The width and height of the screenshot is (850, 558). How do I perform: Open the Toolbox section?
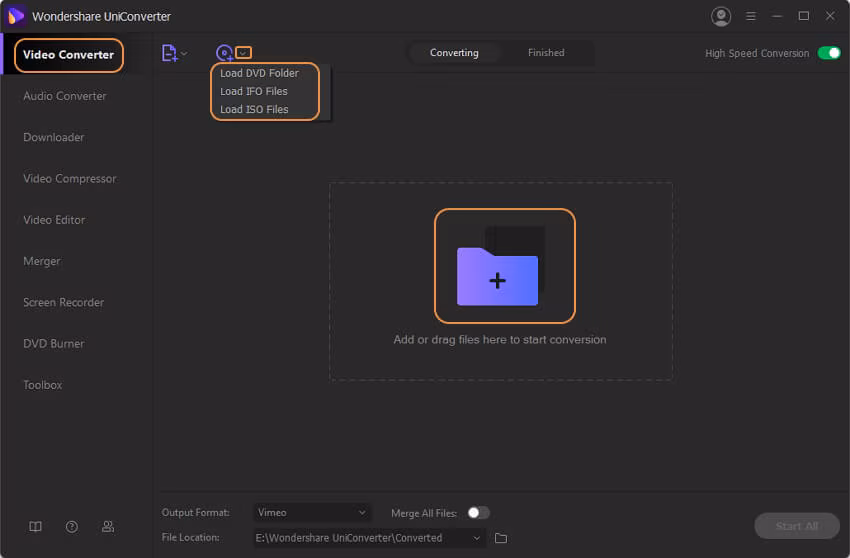click(42, 384)
